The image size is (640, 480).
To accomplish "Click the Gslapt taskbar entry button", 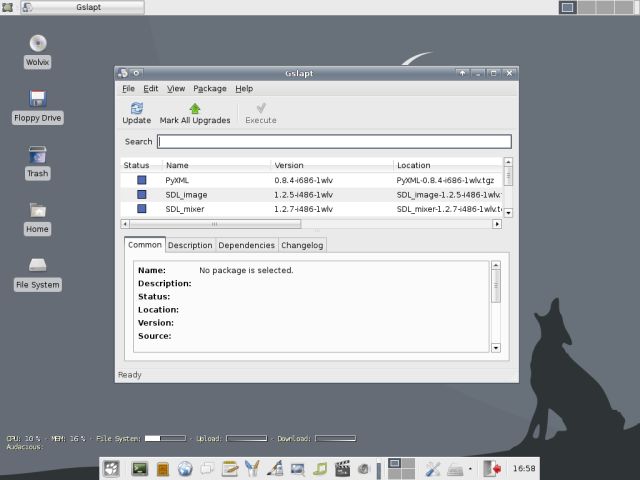I will click(82, 7).
